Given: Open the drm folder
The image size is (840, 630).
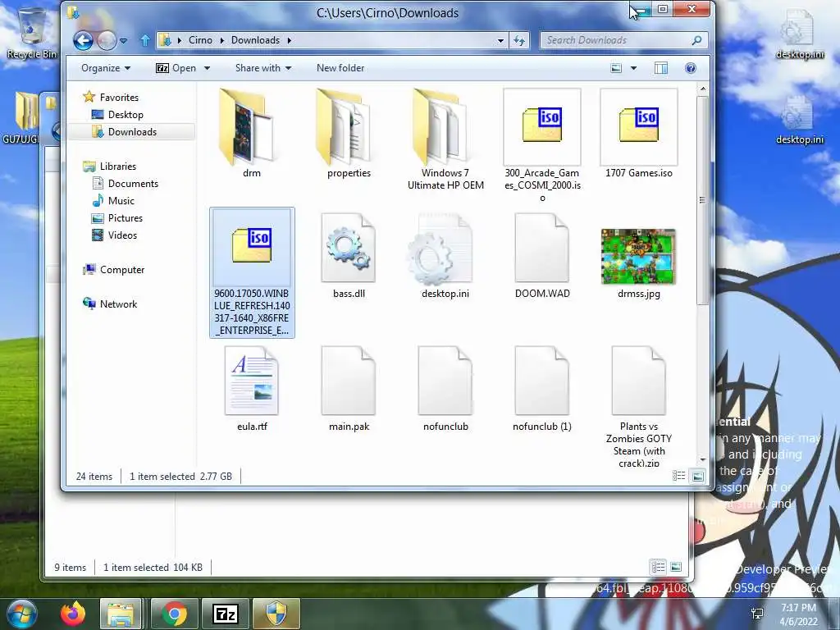Looking at the screenshot, I should 252,134.
